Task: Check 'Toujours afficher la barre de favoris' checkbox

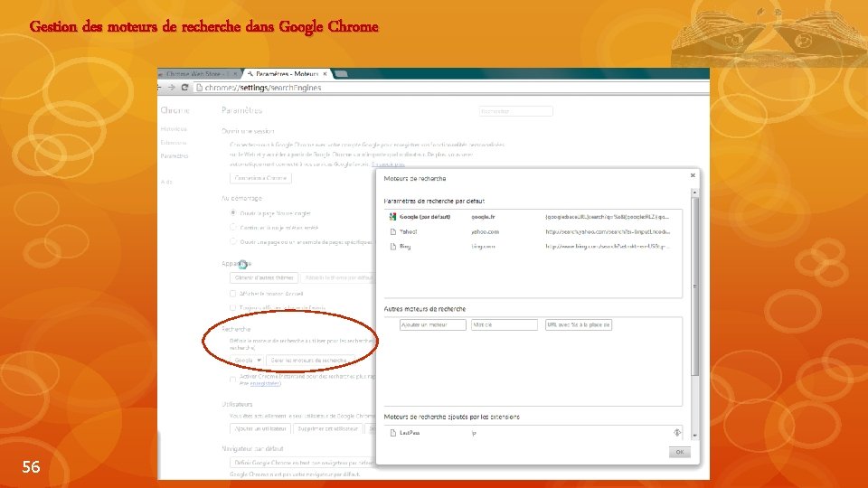Action: coord(232,307)
